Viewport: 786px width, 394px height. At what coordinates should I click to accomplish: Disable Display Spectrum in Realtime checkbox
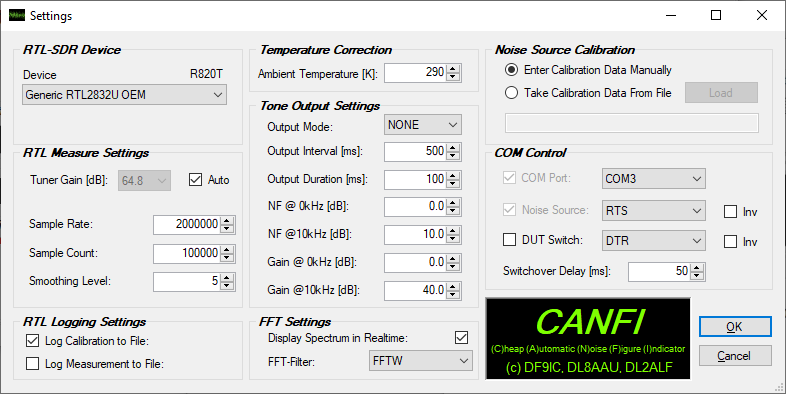(462, 337)
